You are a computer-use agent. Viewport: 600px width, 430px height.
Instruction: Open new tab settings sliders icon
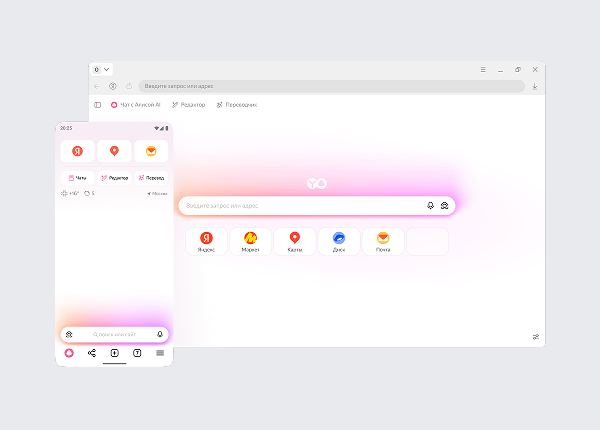536,337
